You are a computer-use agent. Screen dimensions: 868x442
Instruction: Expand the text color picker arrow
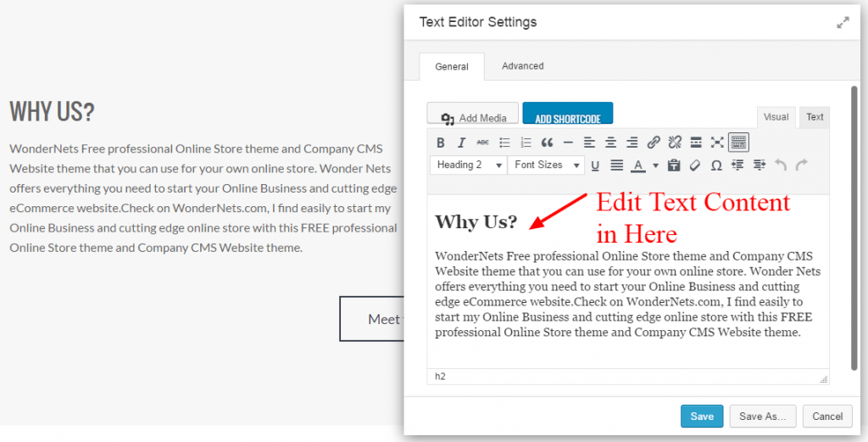pos(655,165)
